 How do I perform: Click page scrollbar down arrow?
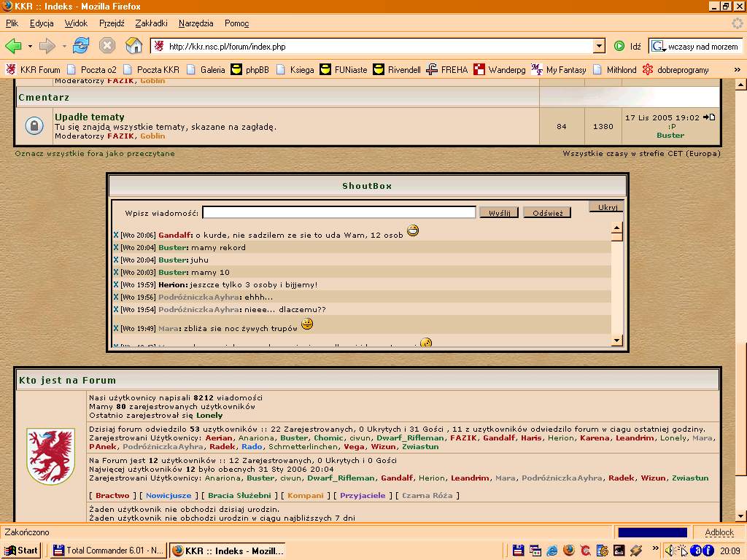click(x=740, y=516)
